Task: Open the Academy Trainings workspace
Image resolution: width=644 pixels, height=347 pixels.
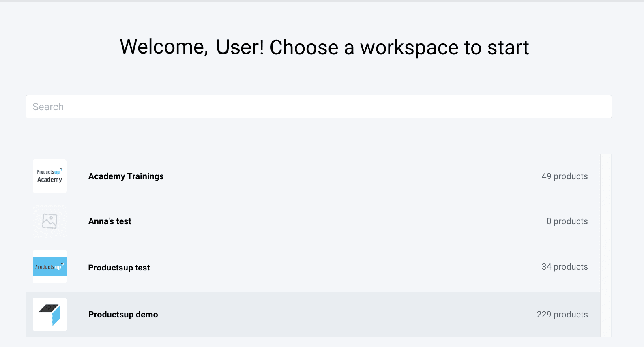Action: 126,176
